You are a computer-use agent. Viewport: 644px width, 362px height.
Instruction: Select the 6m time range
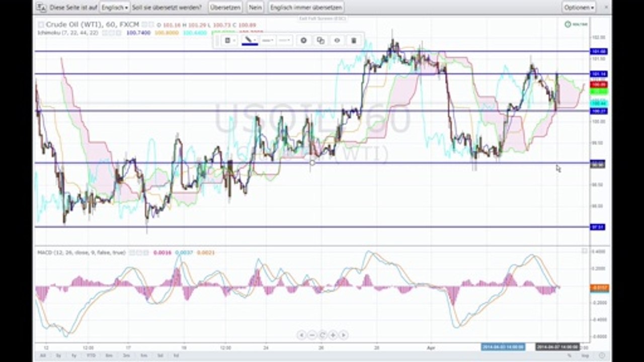coord(109,355)
